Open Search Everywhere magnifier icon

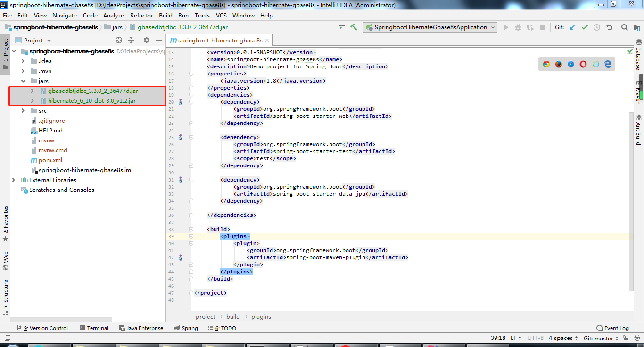(x=625, y=27)
